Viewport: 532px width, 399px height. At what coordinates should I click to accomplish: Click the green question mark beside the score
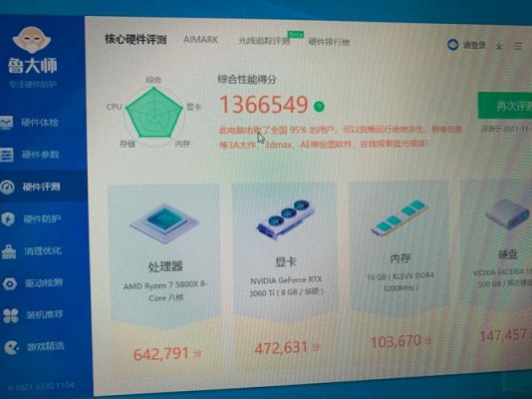point(319,107)
